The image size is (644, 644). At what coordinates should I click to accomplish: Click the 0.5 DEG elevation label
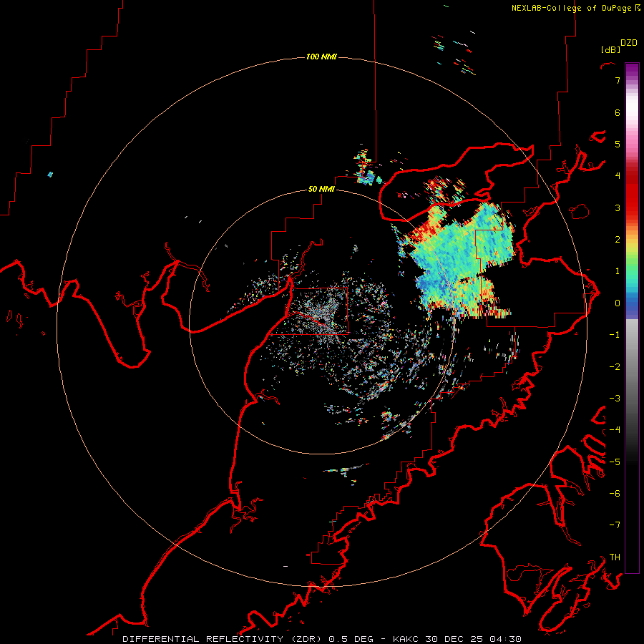pos(351,639)
